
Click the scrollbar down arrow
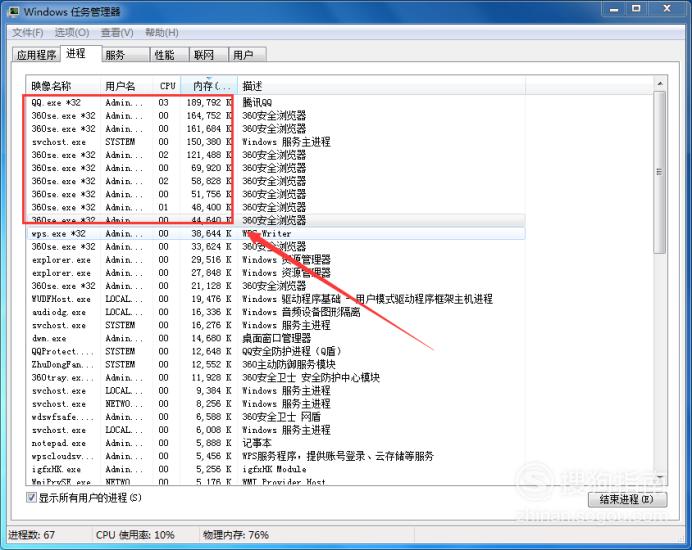[660, 478]
